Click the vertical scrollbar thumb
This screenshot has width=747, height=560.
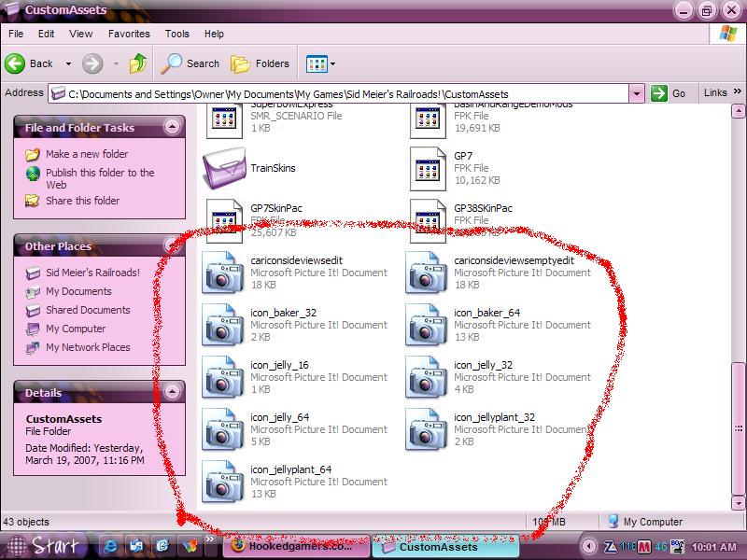click(x=738, y=428)
